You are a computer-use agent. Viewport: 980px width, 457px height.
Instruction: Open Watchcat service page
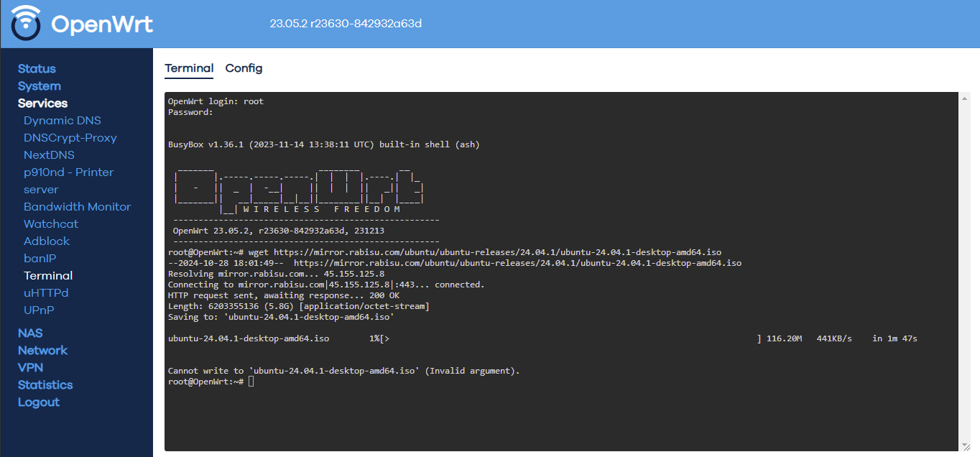point(51,224)
